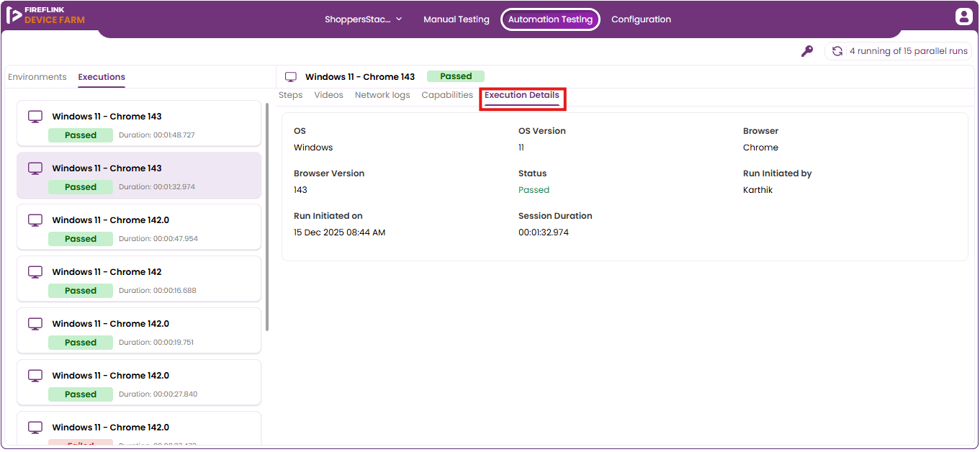Open the Steps tab
This screenshot has height=452, width=980.
291,95
